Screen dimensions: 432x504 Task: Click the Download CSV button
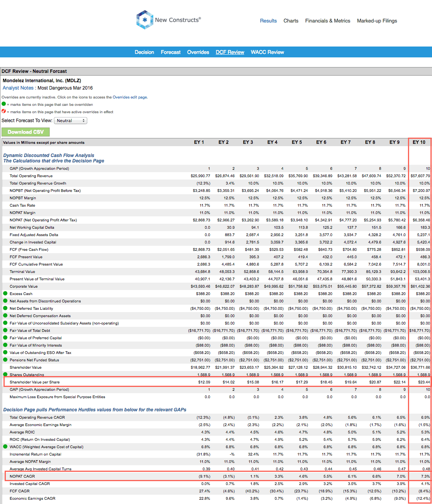coord(26,132)
